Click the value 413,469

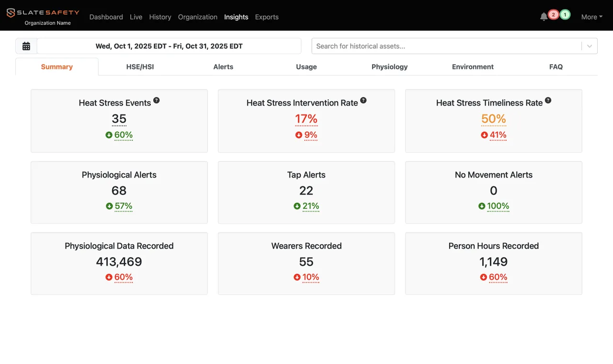pyautogui.click(x=119, y=262)
